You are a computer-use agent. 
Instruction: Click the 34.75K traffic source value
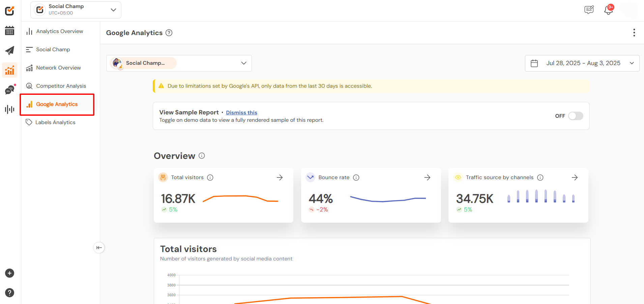pyautogui.click(x=475, y=199)
